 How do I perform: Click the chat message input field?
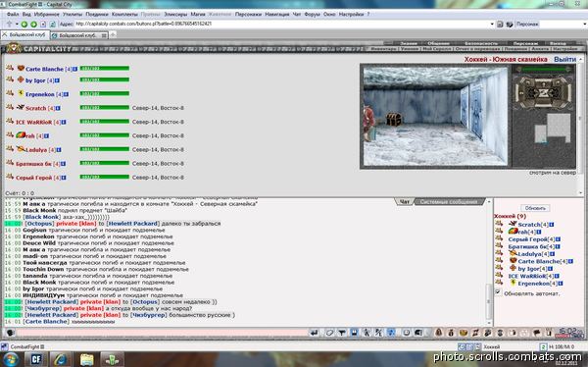tap(162, 333)
